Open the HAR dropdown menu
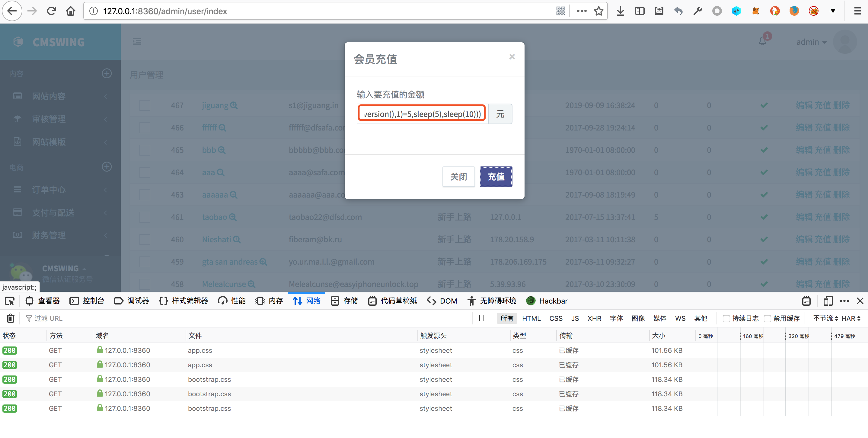Screen dimensions: 868x438 [850, 318]
